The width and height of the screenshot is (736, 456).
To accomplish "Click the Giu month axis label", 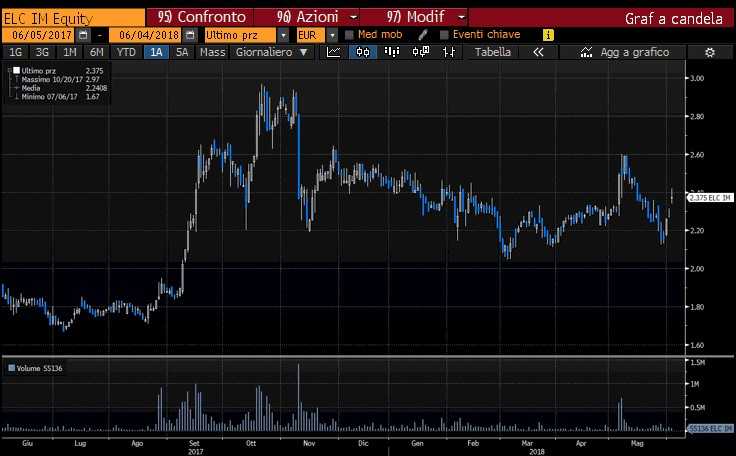I will 27,443.
